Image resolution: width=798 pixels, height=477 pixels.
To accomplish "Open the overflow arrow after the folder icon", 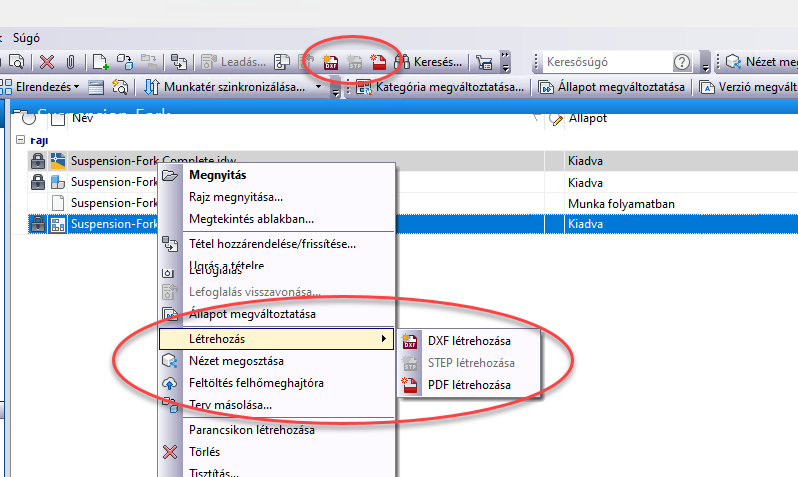I will (x=505, y=62).
